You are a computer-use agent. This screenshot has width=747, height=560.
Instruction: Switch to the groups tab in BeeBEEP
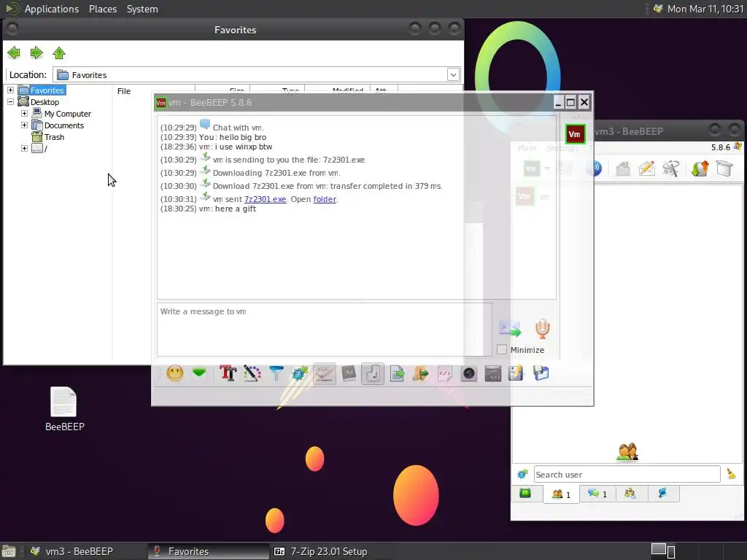tap(630, 494)
